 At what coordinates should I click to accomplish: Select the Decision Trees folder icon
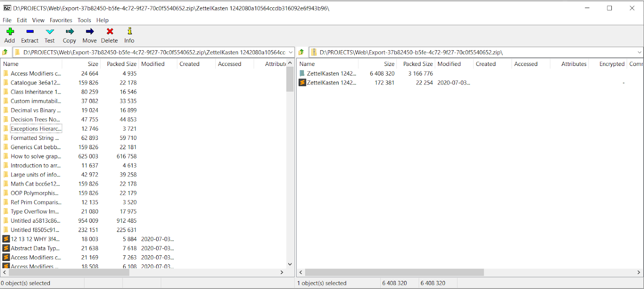click(x=6, y=119)
